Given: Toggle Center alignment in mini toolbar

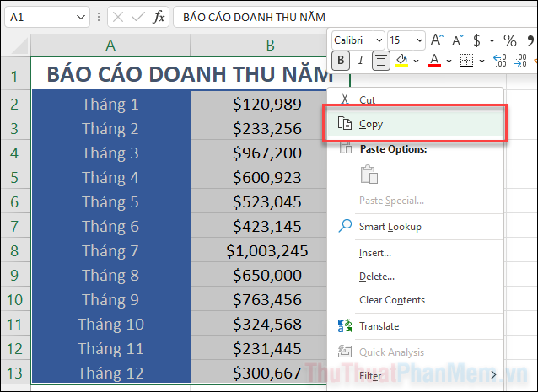Looking at the screenshot, I should [381, 60].
